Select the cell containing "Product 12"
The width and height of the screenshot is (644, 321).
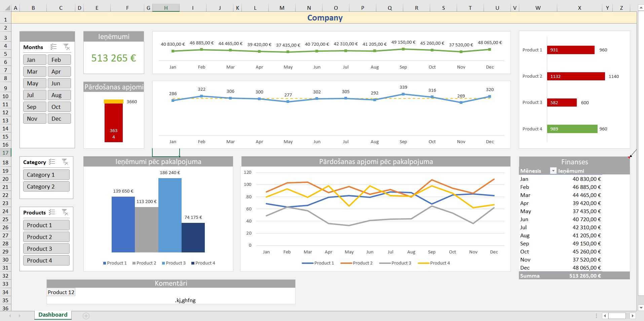pyautogui.click(x=61, y=292)
